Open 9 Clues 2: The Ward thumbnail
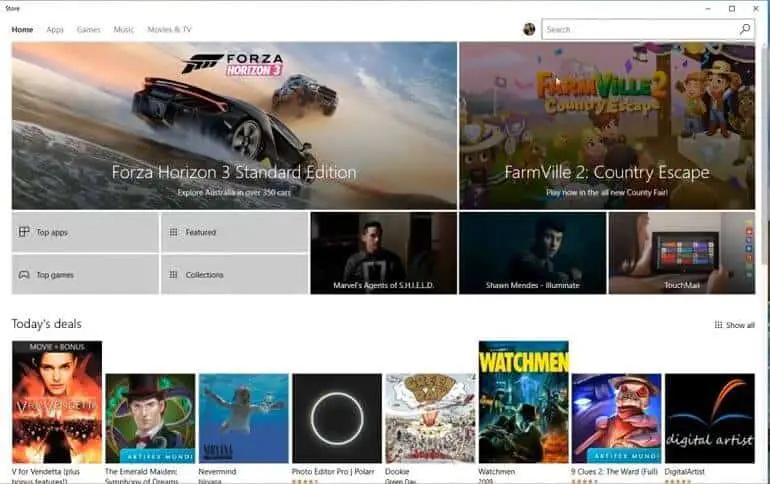 (x=617, y=418)
